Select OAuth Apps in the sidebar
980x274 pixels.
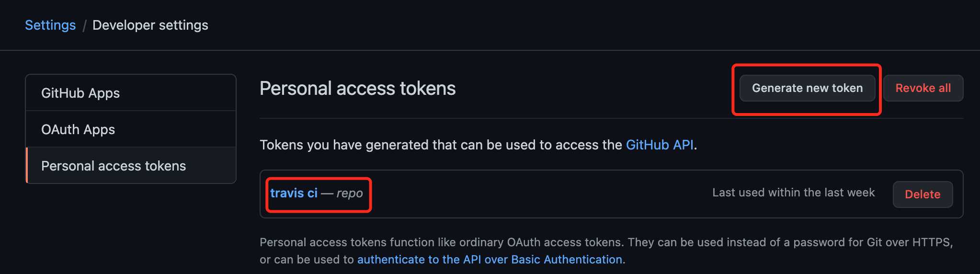tap(78, 129)
